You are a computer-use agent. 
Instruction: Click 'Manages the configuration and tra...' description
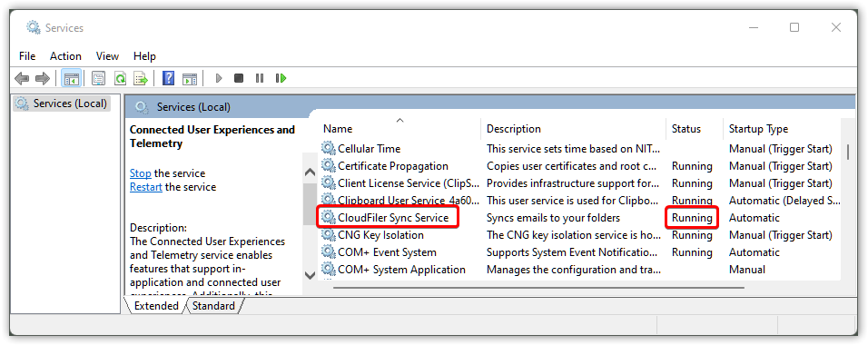coord(573,269)
